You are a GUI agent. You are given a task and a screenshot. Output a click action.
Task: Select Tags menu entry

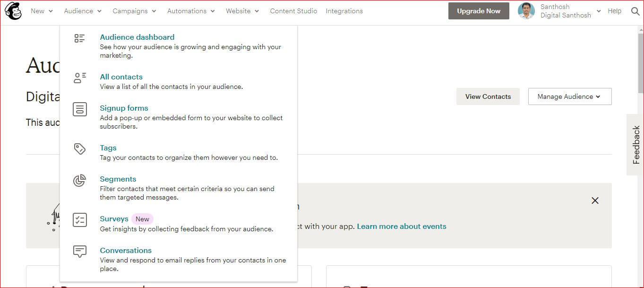point(108,148)
